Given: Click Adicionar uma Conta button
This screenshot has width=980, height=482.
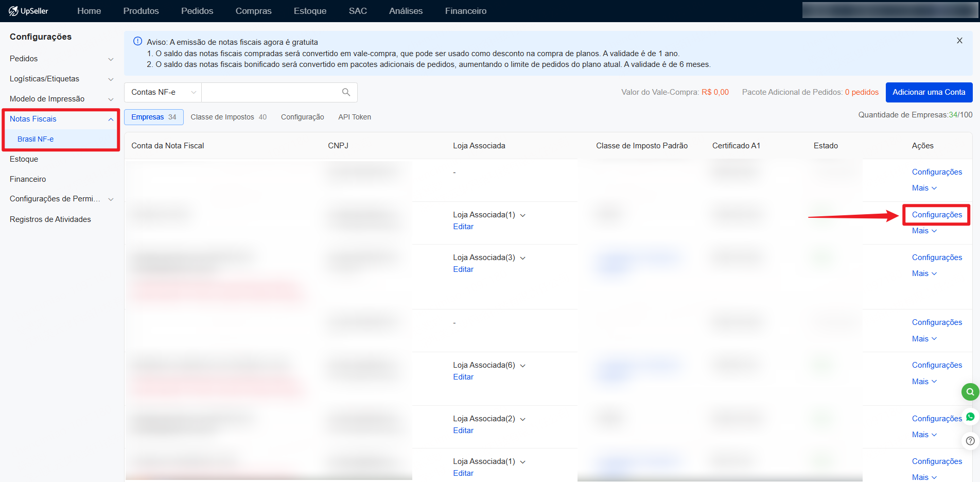Looking at the screenshot, I should pos(929,92).
